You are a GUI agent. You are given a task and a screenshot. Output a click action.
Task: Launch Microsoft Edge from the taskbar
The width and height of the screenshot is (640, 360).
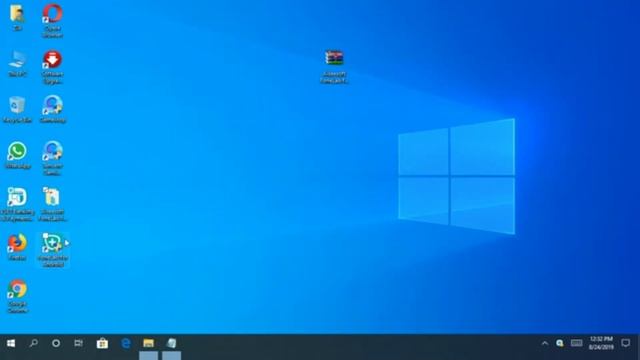[x=126, y=343]
